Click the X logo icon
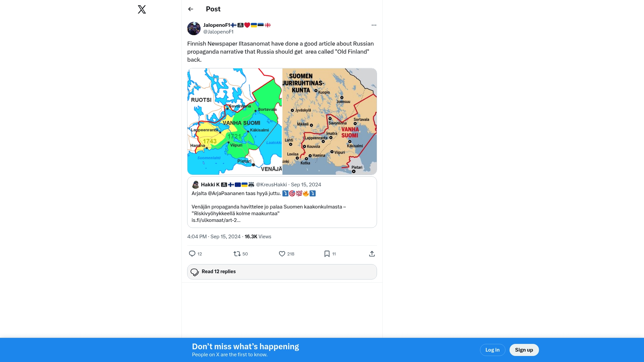This screenshot has height=362, width=644. pyautogui.click(x=142, y=9)
